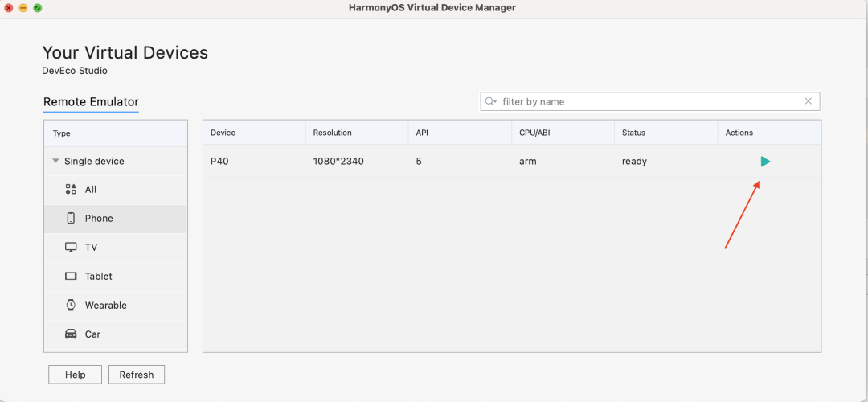Screen dimensions: 868x402
Task: Click the search magnifier icon
Action: pos(489,101)
